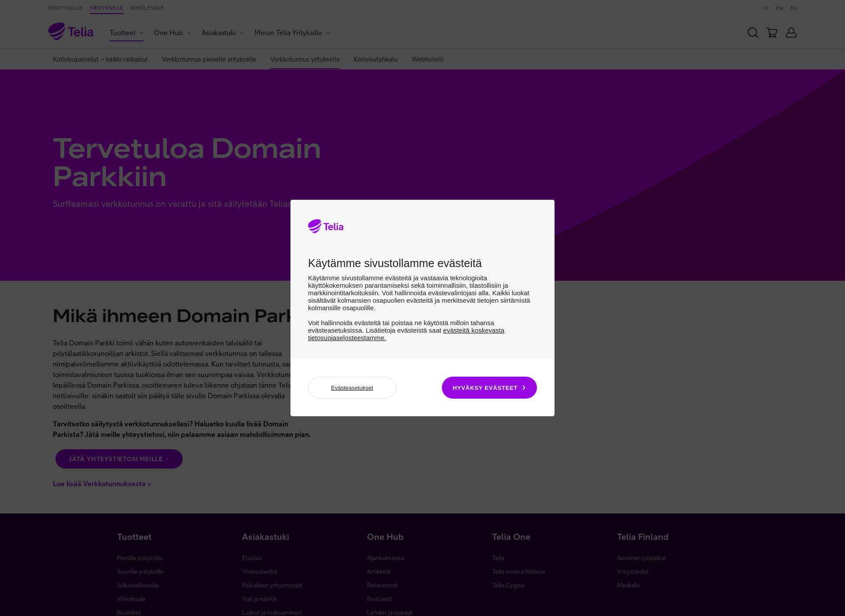Click the Telia logo in cookie dialog
Viewport: 845px width, 616px height.
(325, 226)
